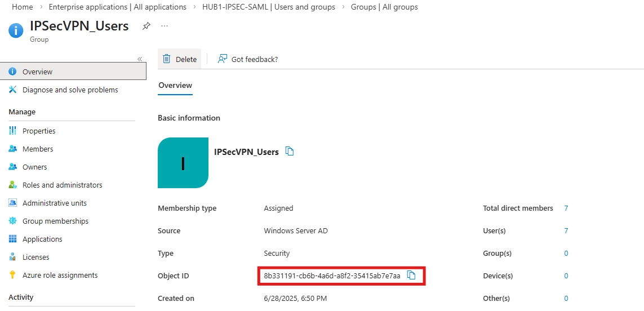Click the Got feedback person icon
Image resolution: width=644 pixels, height=311 pixels.
[x=222, y=59]
